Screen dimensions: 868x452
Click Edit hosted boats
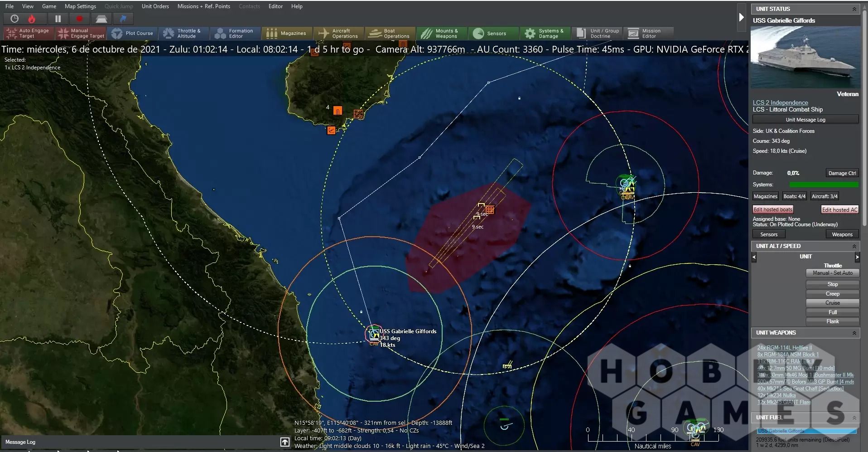(773, 209)
